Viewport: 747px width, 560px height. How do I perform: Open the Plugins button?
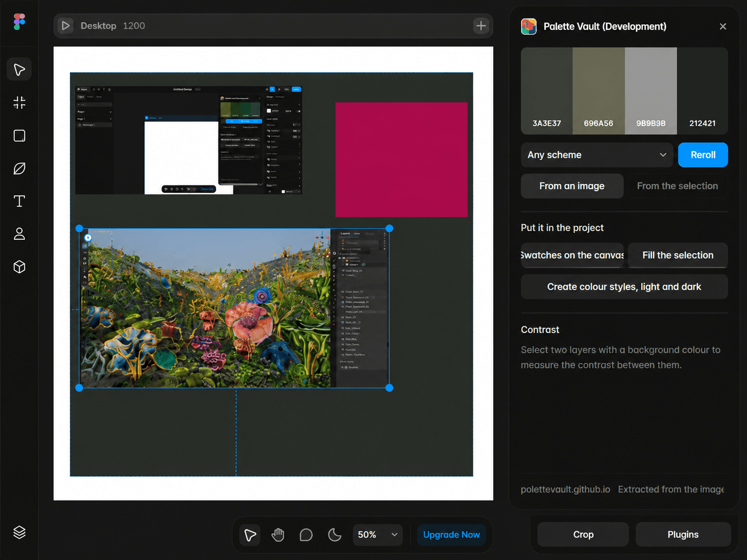tap(683, 535)
